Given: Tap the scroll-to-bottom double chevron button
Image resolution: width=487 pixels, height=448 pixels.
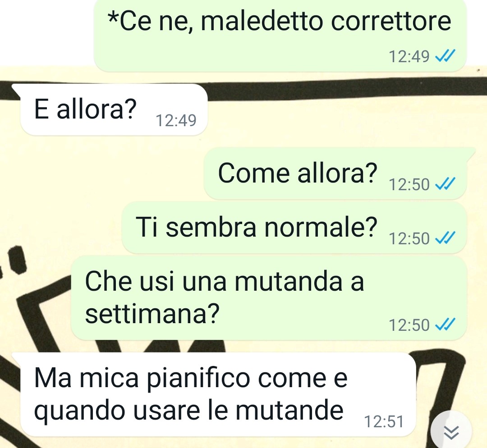Looking at the screenshot, I should pyautogui.click(x=451, y=432).
